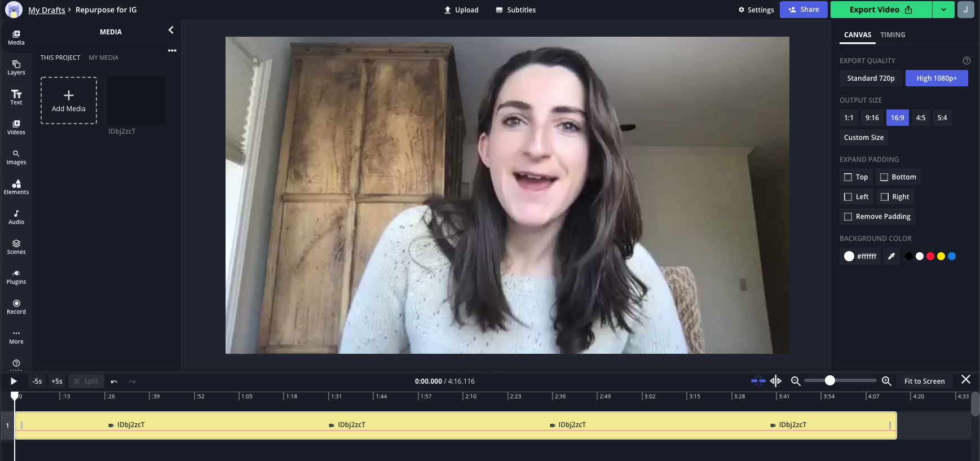Select the Text tool
980x461 pixels.
[x=16, y=97]
